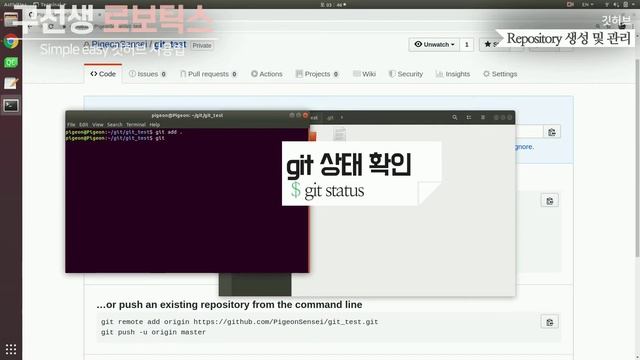The image size is (640, 360).
Task: Toggle file manager view mode icon
Action: [x=469, y=118]
